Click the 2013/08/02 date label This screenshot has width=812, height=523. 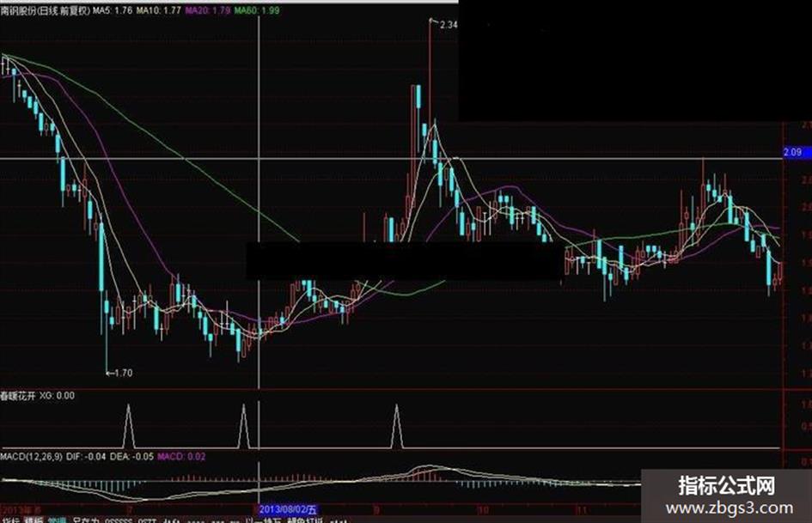tap(287, 510)
